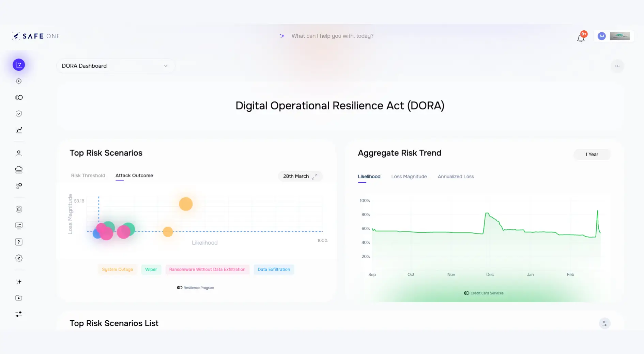Click the Top Risk Scenarios List filter button
Image resolution: width=644 pixels, height=354 pixels.
[x=604, y=323]
